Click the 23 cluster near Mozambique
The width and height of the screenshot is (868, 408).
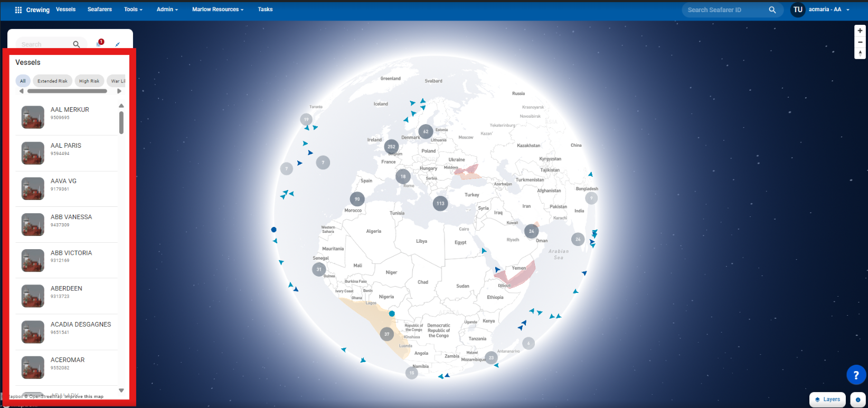click(491, 357)
